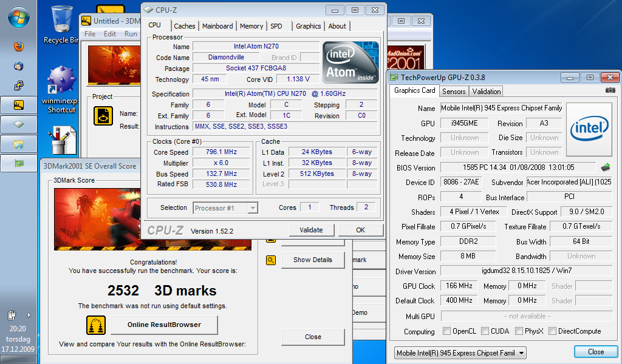Viewport: 622px width, 364px height.
Task: Enable the CUDA checkbox
Action: coord(485,331)
